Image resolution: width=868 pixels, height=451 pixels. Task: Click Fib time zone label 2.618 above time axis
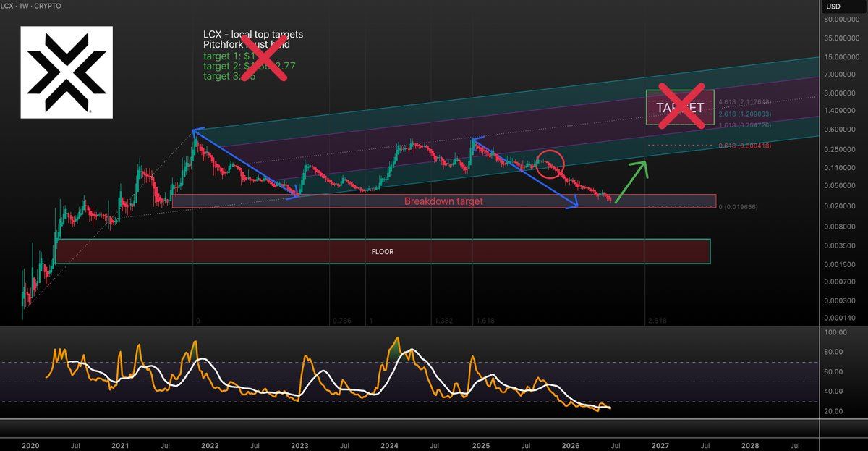point(658,320)
